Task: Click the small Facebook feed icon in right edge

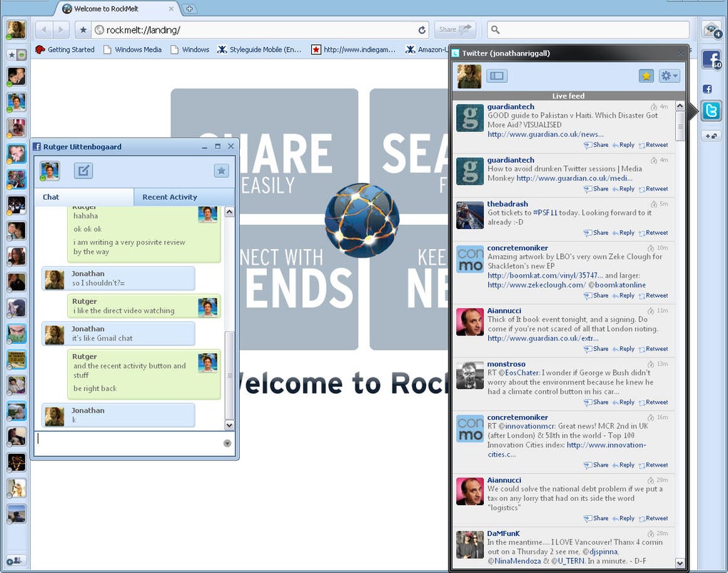Action: click(707, 88)
